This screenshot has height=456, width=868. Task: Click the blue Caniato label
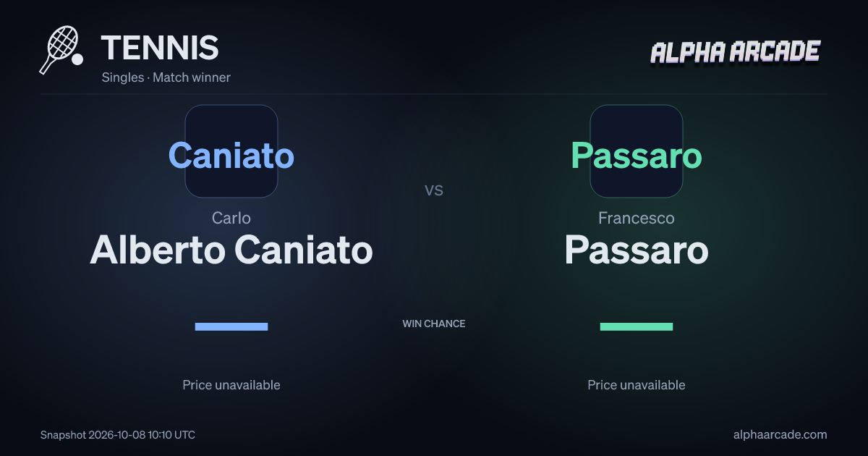[x=231, y=155]
